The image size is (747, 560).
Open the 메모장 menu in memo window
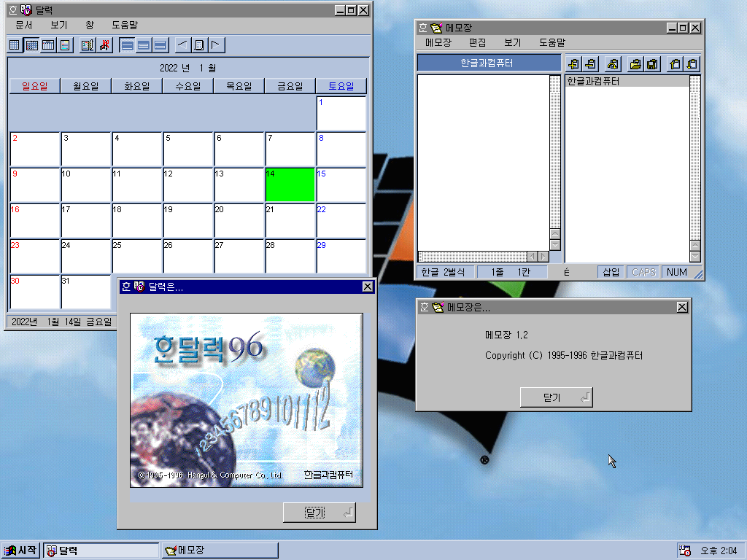[438, 43]
